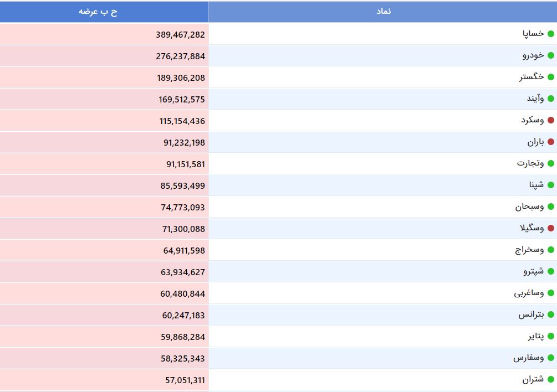Select the وسخراج symbol name

click(530, 250)
